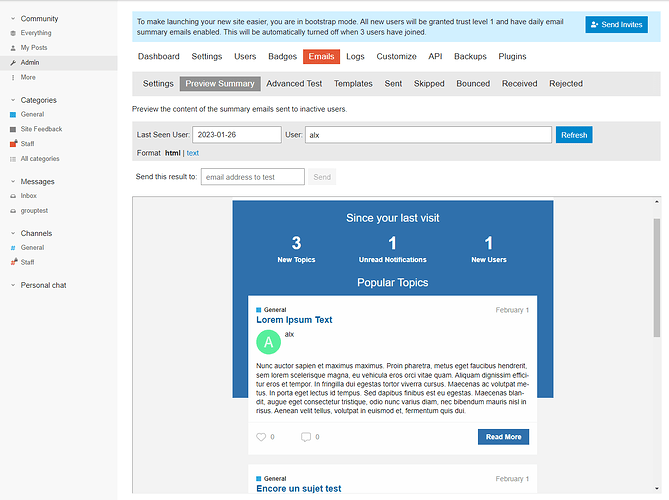Open the Backups admin tab

470,56
